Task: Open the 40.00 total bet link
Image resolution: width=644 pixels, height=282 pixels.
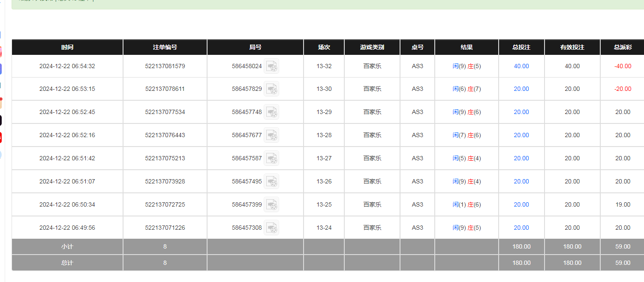Action: (x=521, y=66)
